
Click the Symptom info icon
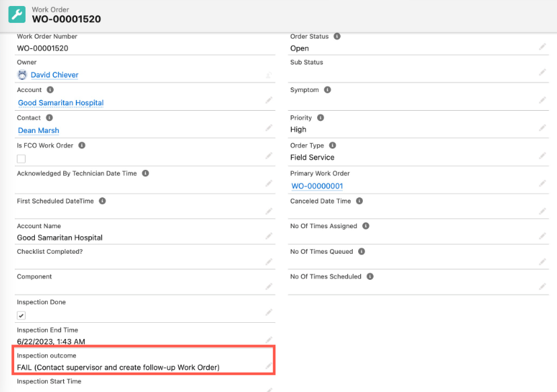[x=327, y=90]
